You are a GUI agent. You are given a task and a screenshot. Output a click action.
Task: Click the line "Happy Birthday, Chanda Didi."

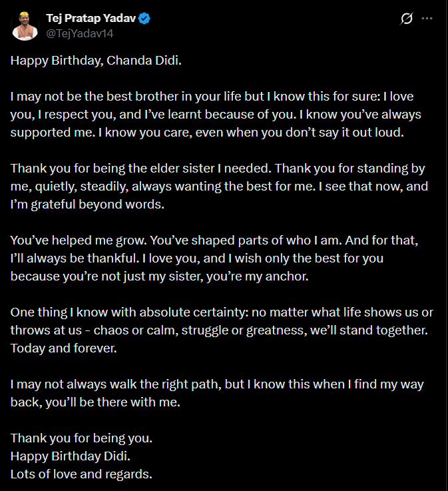point(96,61)
